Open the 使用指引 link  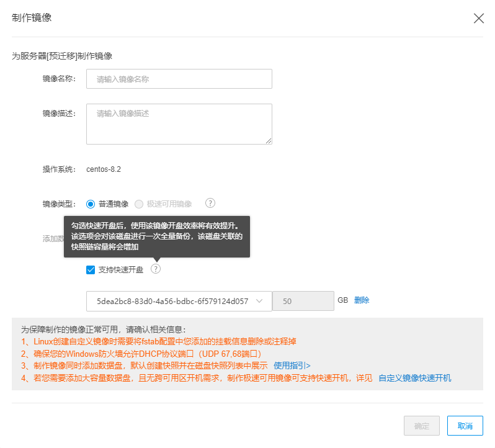(292, 365)
